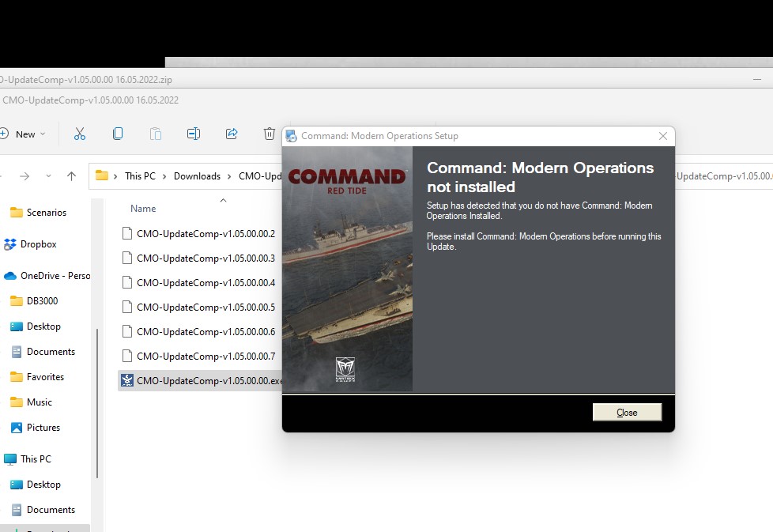Open the Pictures folder in sidebar
The image size is (773, 532).
pos(43,428)
